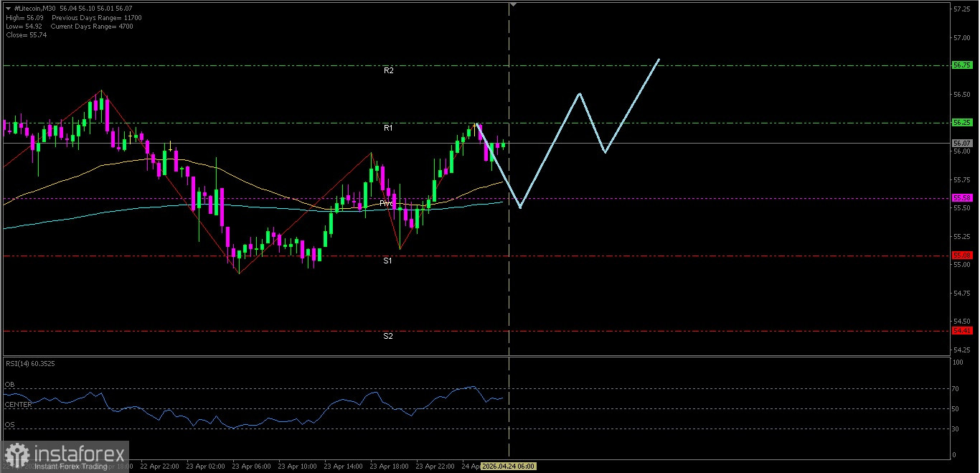Click the chart shift triangle marker at top
The width and height of the screenshot is (980, 473).
(512, 5)
